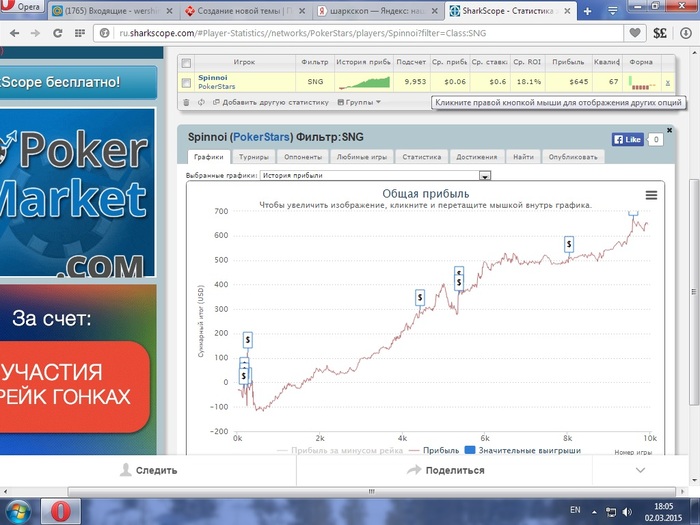The image size is (700, 525).
Task: Click the EN language indicator
Action: (575, 510)
